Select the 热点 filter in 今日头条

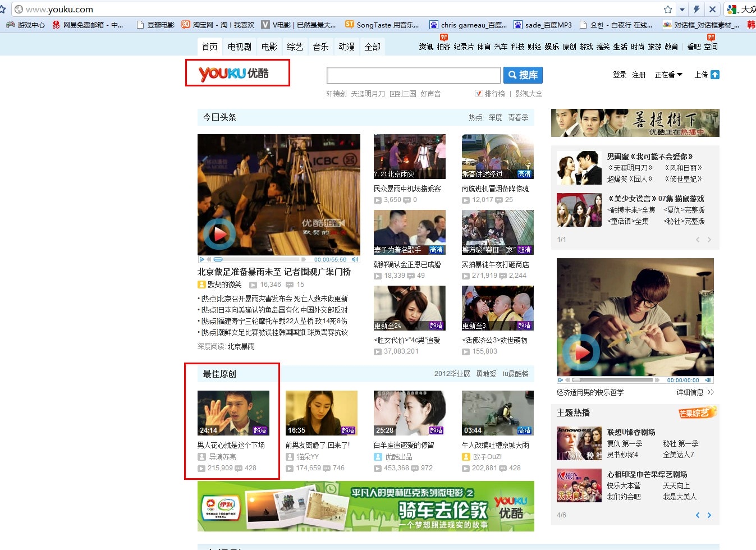475,117
